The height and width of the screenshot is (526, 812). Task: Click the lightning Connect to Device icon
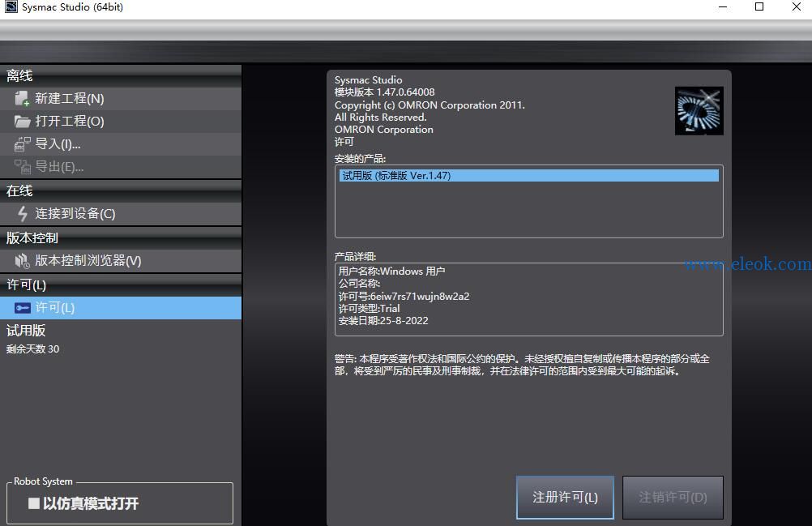point(22,213)
